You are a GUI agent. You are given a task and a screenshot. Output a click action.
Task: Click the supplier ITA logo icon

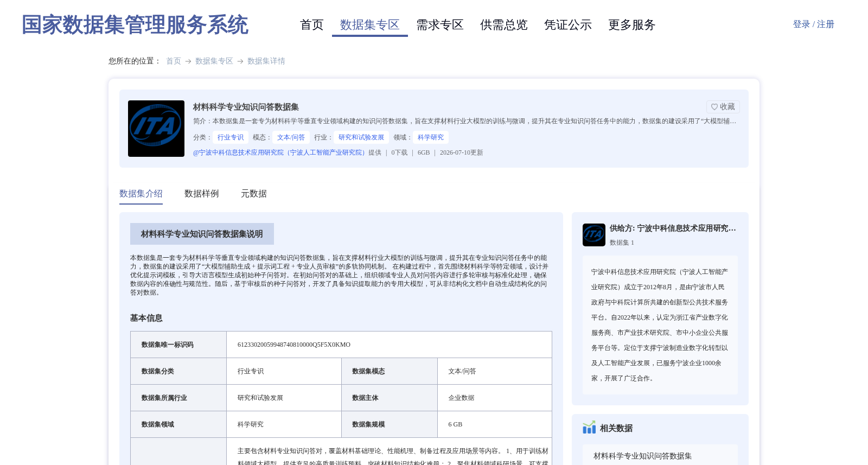[594, 235]
